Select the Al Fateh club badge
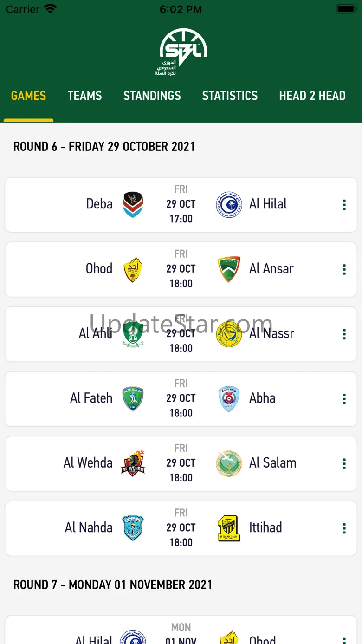 pos(133,399)
